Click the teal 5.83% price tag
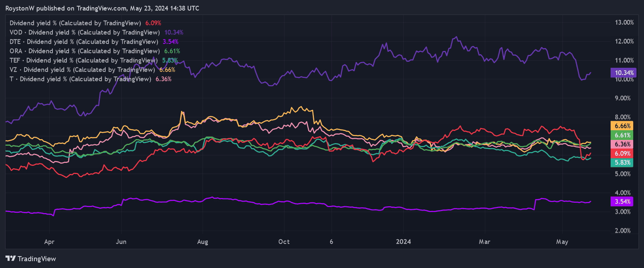The image size is (644, 268). (622, 163)
